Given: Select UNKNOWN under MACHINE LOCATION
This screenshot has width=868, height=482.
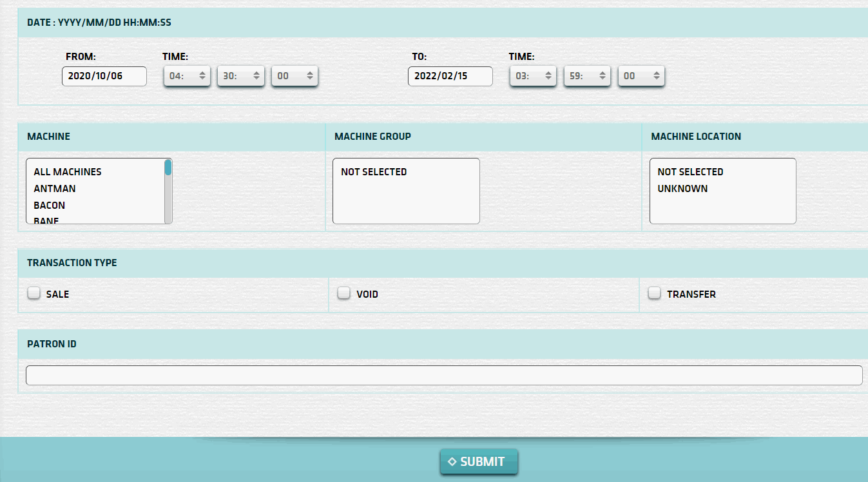Looking at the screenshot, I should [682, 188].
